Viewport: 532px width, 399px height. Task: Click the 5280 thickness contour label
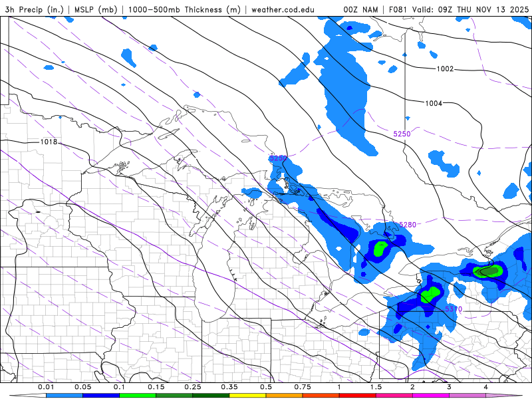(408, 225)
